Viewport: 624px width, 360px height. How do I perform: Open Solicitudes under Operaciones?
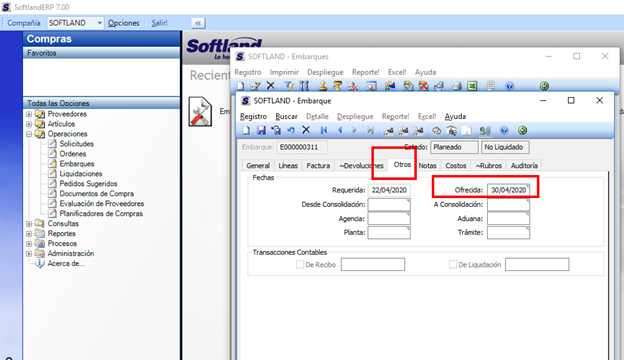(76, 144)
